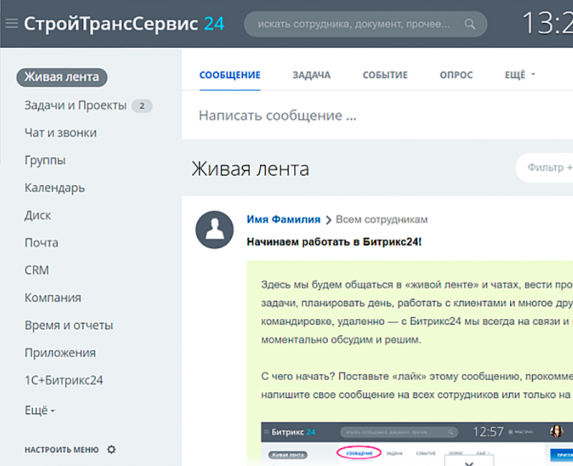Open Задачи и Проекты section
The width and height of the screenshot is (573, 466).
(x=75, y=105)
